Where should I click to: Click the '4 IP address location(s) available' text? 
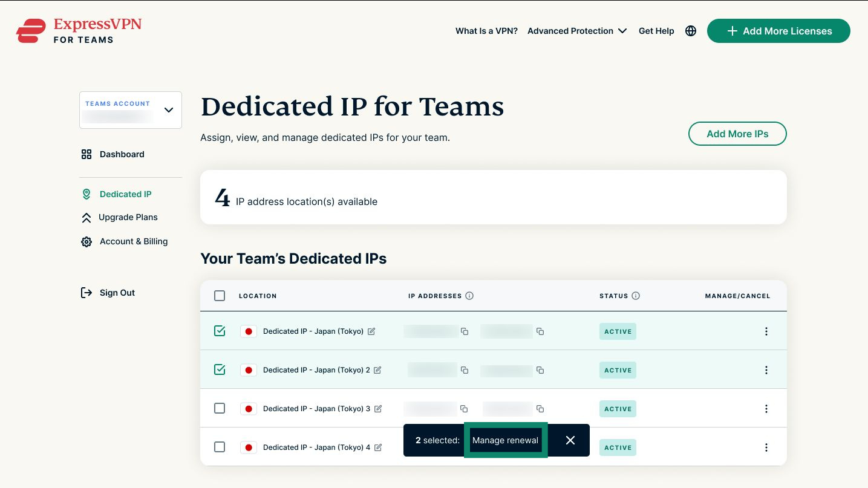(296, 198)
